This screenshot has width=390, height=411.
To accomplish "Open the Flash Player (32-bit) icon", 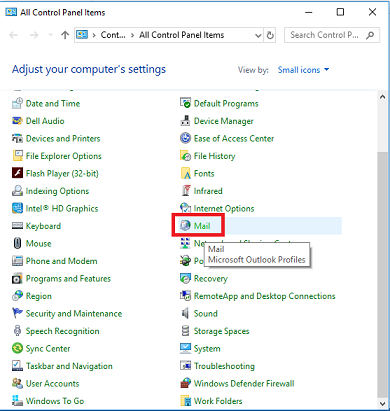I will click(x=17, y=173).
